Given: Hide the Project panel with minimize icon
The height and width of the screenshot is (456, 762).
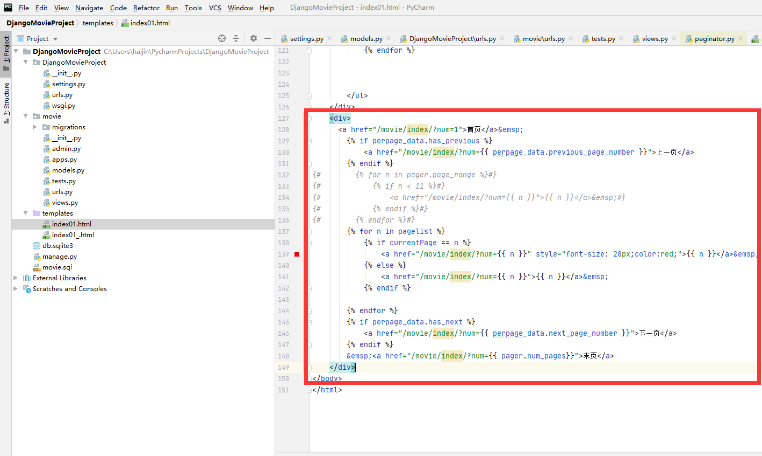Looking at the screenshot, I should 267,38.
